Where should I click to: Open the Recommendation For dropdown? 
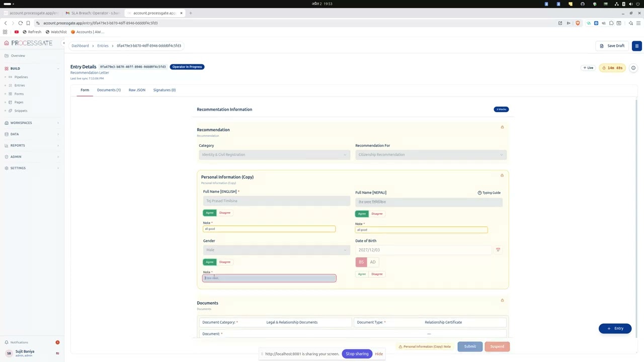point(431,155)
